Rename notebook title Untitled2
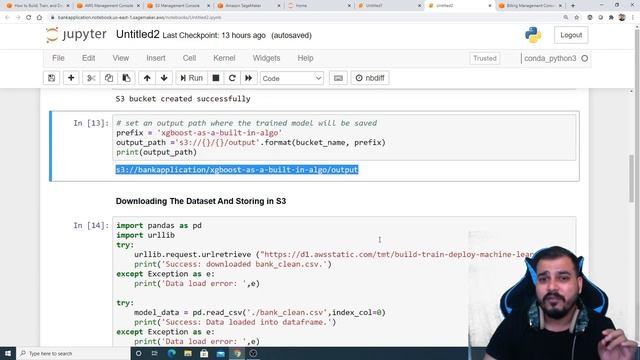 138,35
